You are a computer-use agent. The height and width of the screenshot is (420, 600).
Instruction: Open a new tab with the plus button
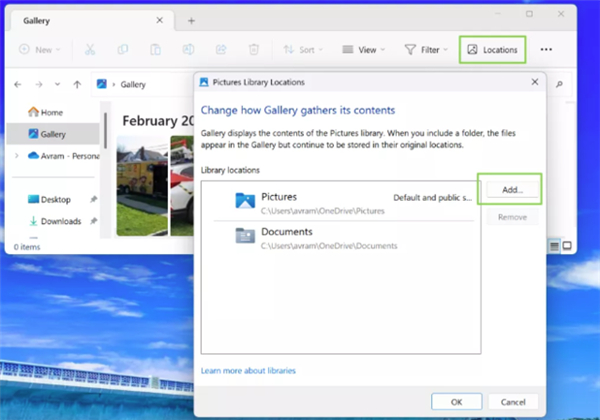[x=191, y=20]
